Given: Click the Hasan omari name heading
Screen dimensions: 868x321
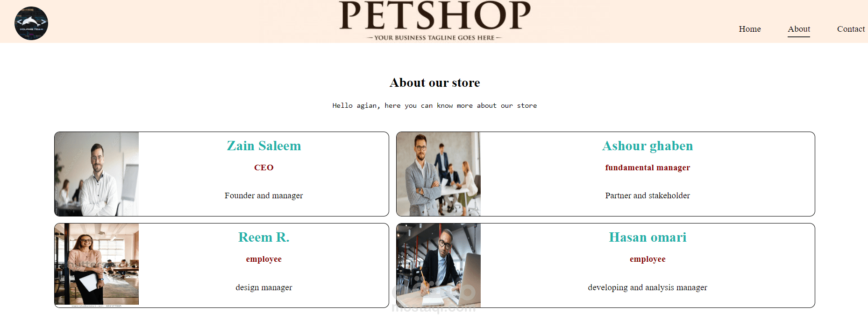Looking at the screenshot, I should (x=647, y=237).
